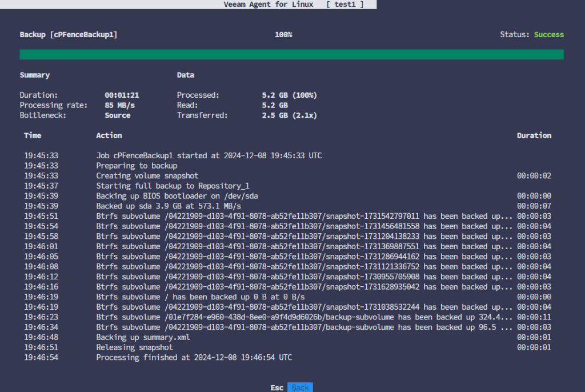The width and height of the screenshot is (585, 392).
Task: Select the Veeam Agent for Linux title bar
Action: pyautogui.click(x=292, y=5)
